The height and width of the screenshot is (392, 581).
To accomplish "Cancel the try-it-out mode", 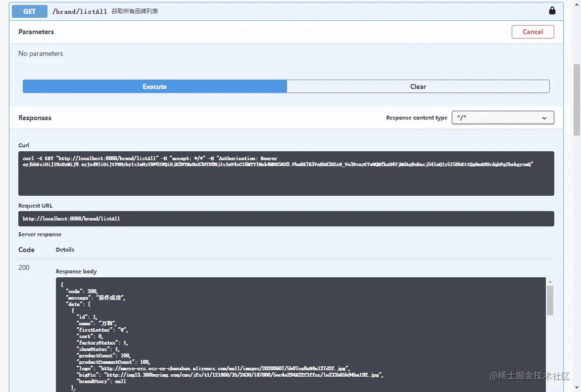I will [x=533, y=32].
